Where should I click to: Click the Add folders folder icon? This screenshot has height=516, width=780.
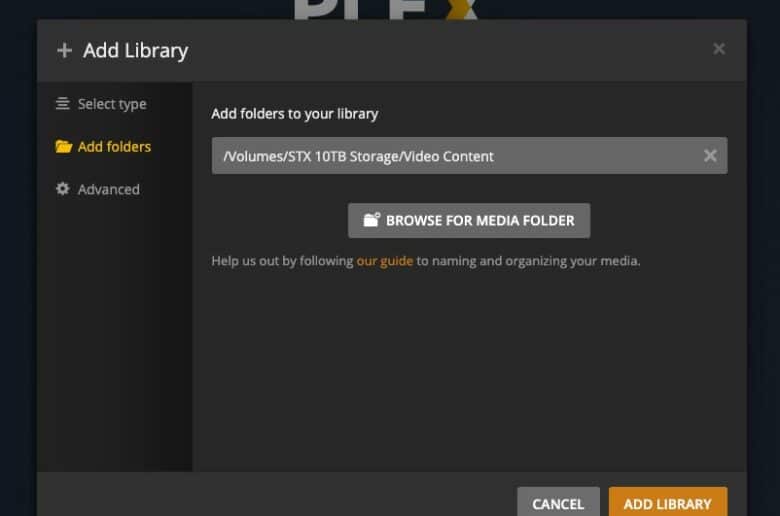63,146
